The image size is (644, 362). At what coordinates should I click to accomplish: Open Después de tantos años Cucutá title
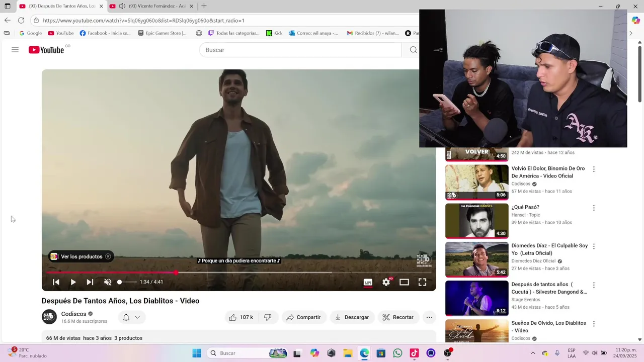point(549,288)
